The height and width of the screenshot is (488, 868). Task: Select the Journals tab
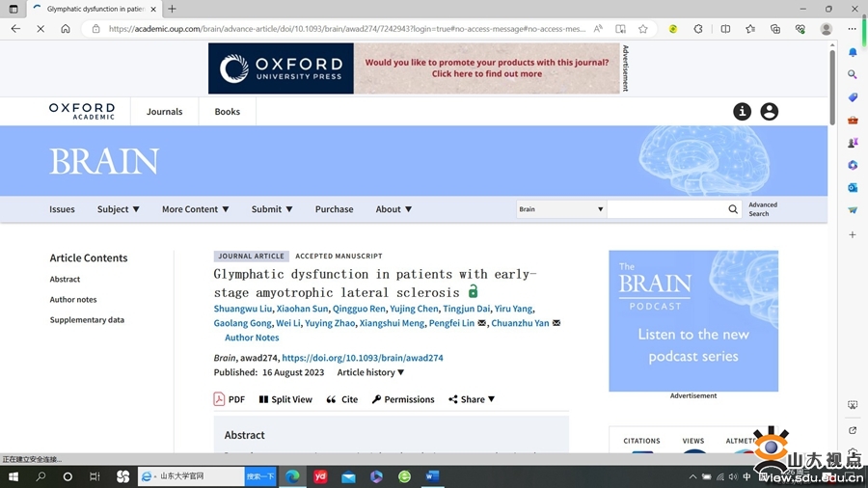pos(164,112)
